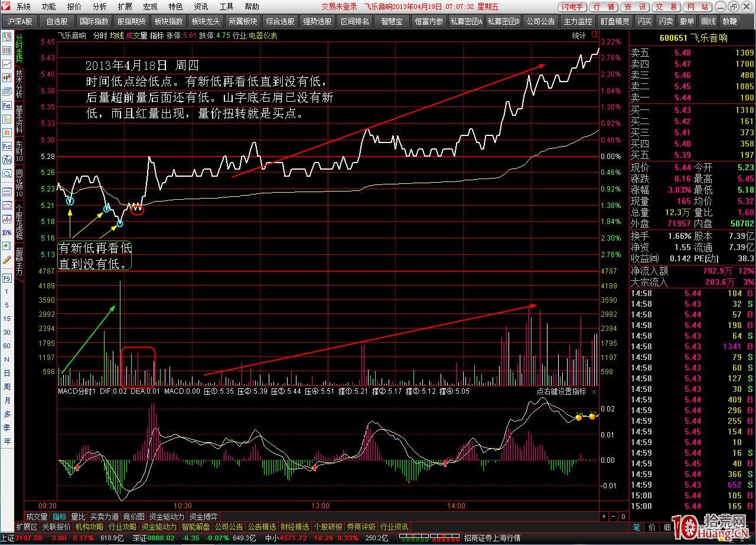Open the 关联报价 bottom tab

57,527
